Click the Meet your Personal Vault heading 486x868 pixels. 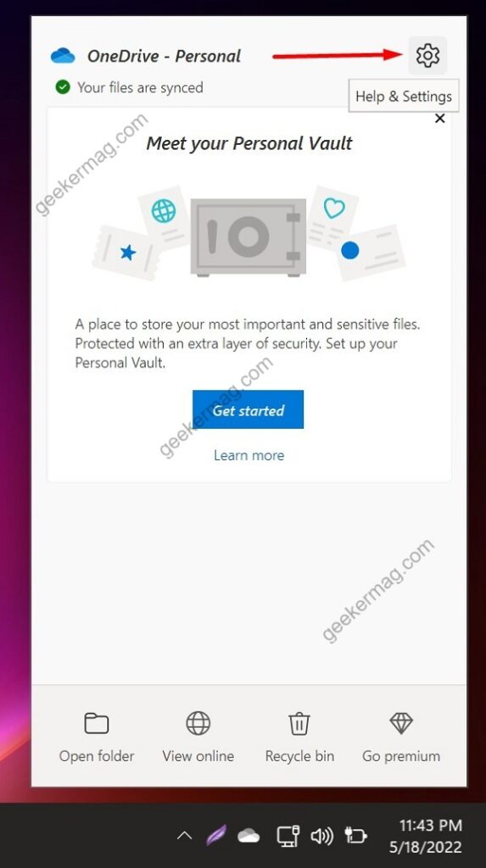(x=249, y=143)
